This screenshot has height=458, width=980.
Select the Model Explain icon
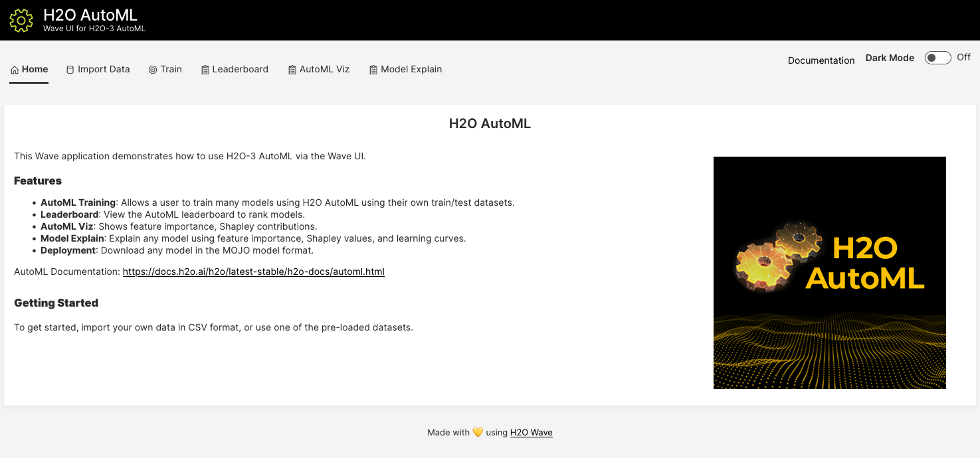coord(373,69)
